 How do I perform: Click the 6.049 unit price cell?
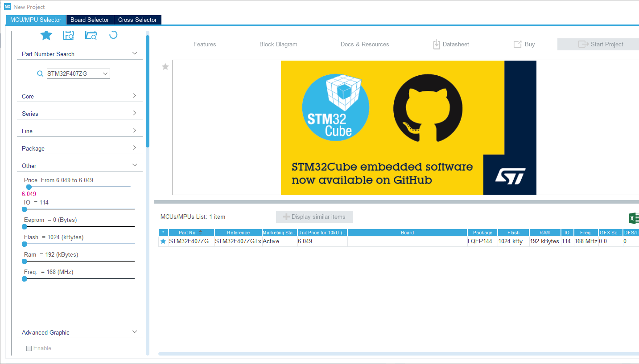coord(322,241)
